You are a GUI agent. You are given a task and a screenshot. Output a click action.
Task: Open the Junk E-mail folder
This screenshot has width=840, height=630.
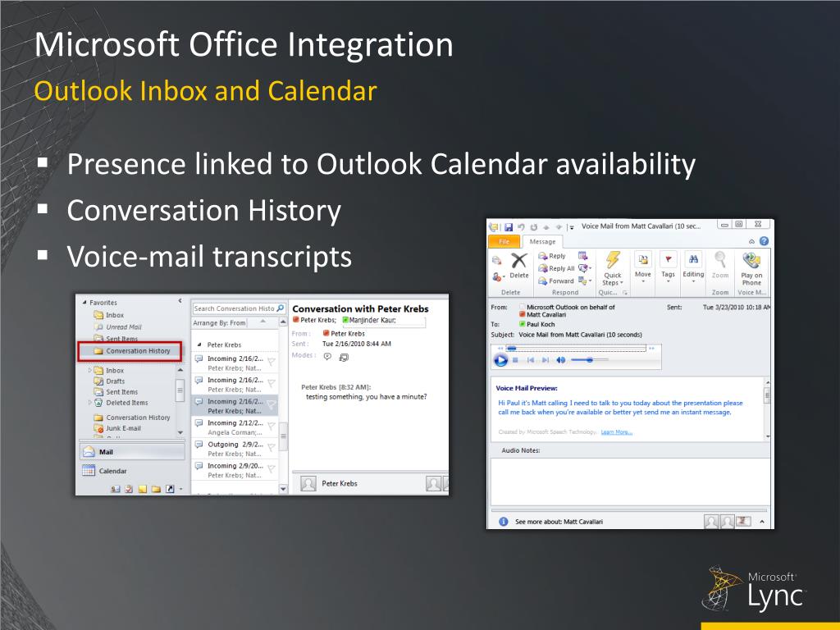pyautogui.click(x=117, y=428)
